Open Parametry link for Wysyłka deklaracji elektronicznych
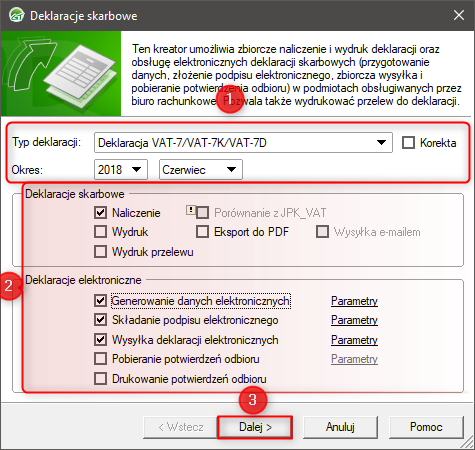Screen dimensions: 475x450 354,340
